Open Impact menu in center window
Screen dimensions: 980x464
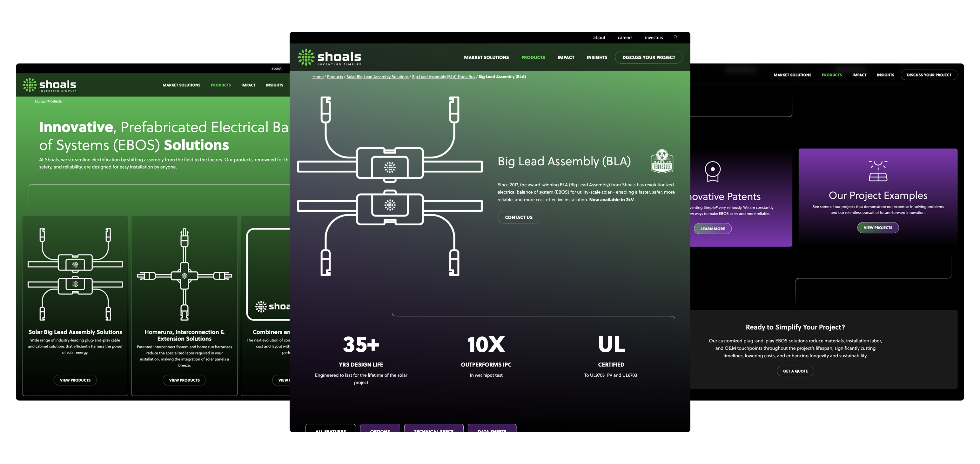[566, 57]
